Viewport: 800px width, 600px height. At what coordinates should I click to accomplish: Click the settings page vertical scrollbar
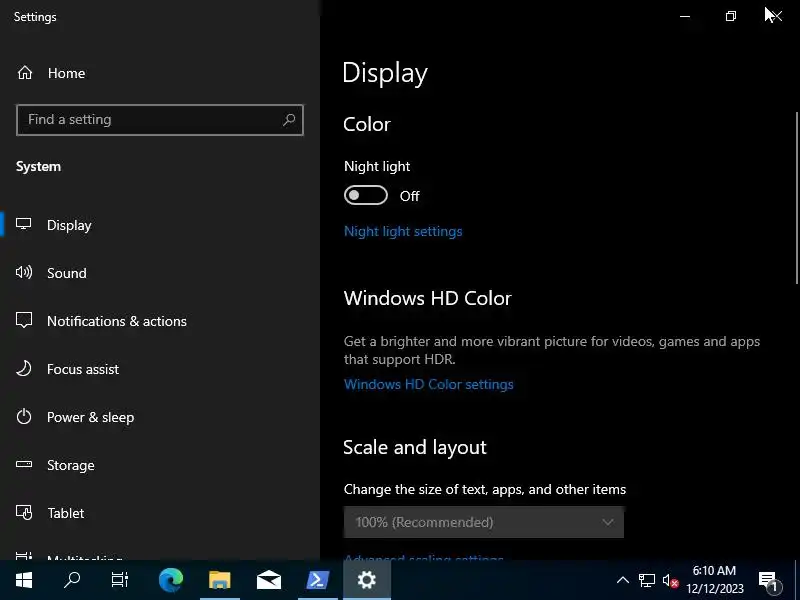796,198
